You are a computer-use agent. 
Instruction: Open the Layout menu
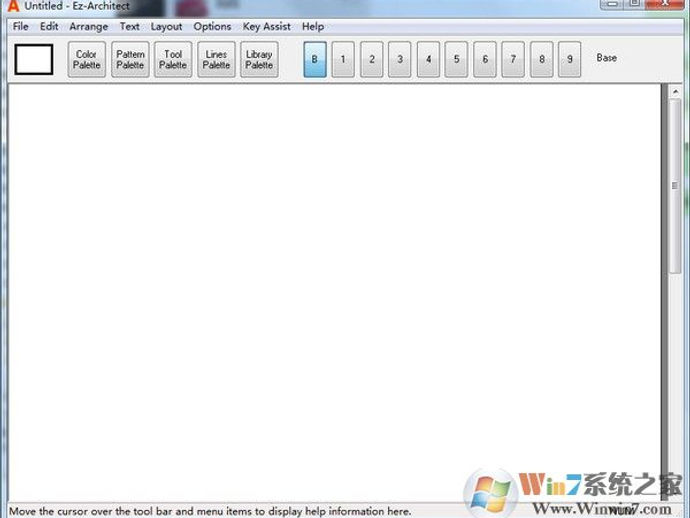coord(166,26)
